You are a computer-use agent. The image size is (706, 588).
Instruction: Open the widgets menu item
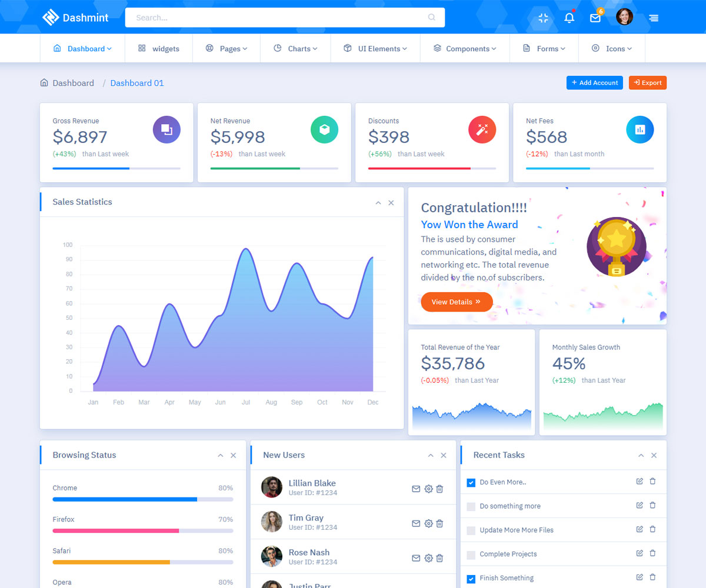pyautogui.click(x=159, y=49)
